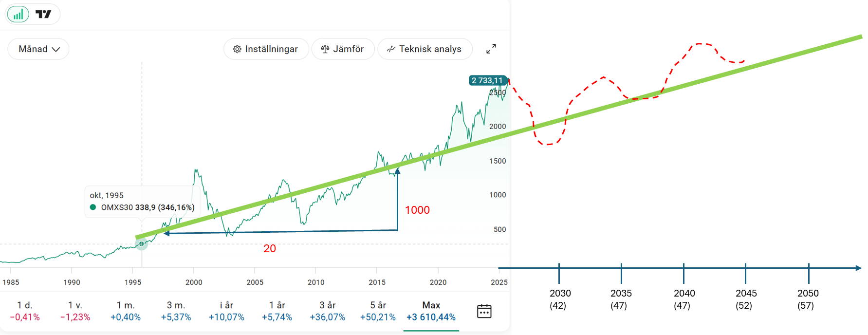Screen dimensions: 868x335
Task: Switch to the simple bar chart view
Action: tap(18, 14)
